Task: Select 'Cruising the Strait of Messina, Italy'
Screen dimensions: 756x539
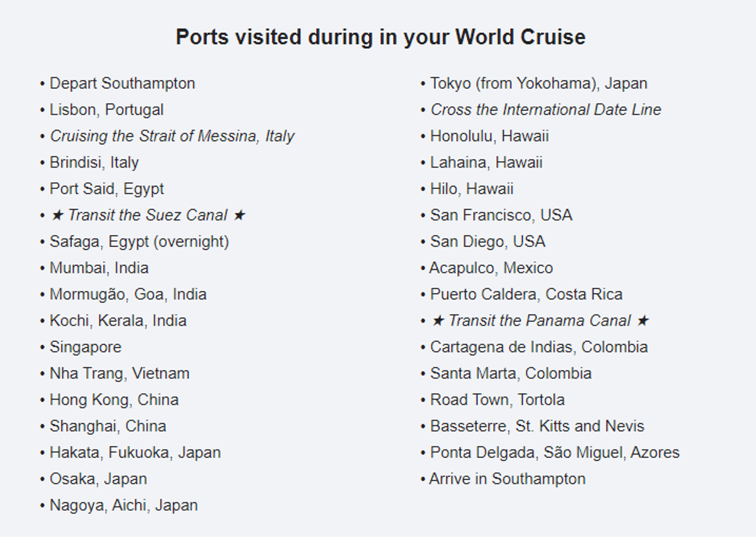Action: 172,137
